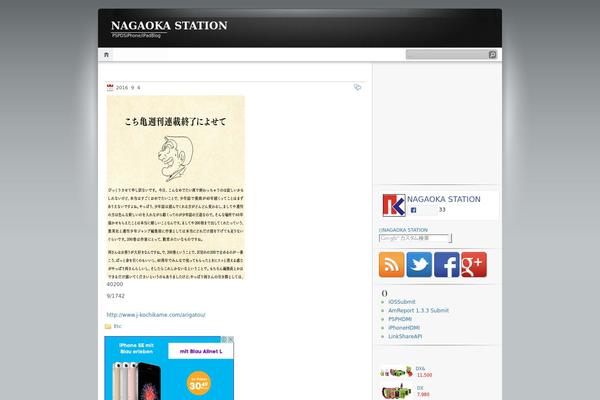
Task: Open the Twitter icon
Action: 419,264
